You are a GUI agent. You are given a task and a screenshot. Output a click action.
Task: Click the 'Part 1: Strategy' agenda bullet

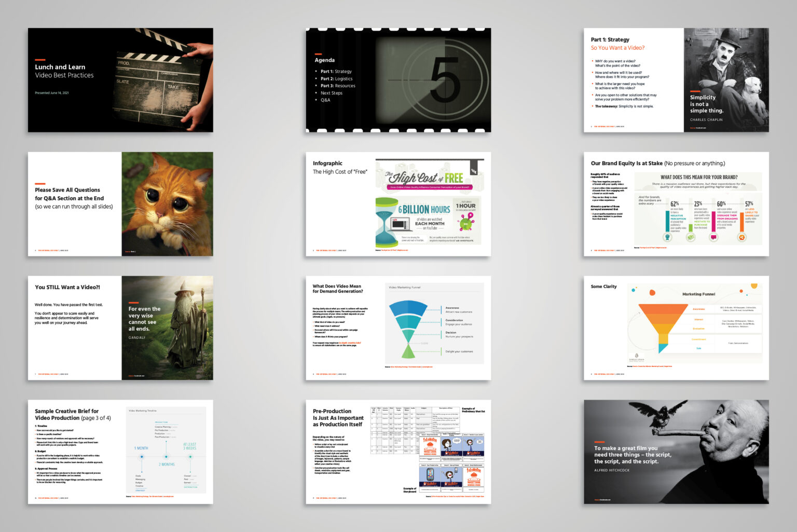[x=336, y=72]
